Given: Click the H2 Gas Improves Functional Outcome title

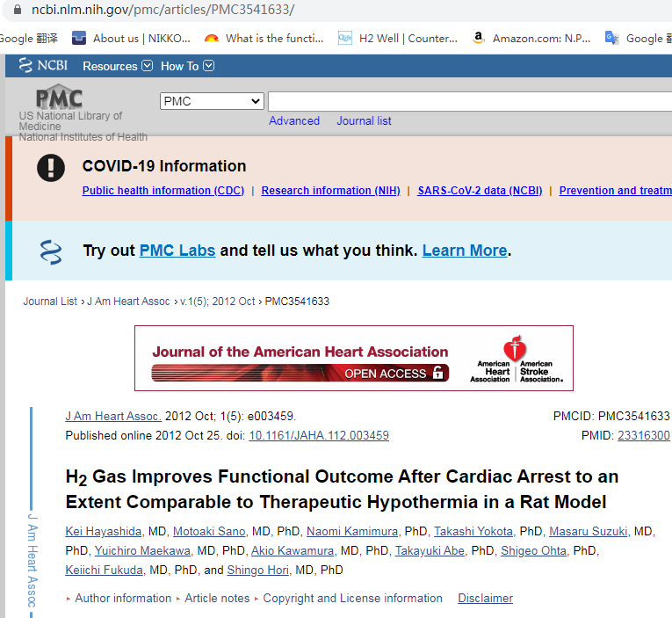Looking at the screenshot, I should click(342, 490).
